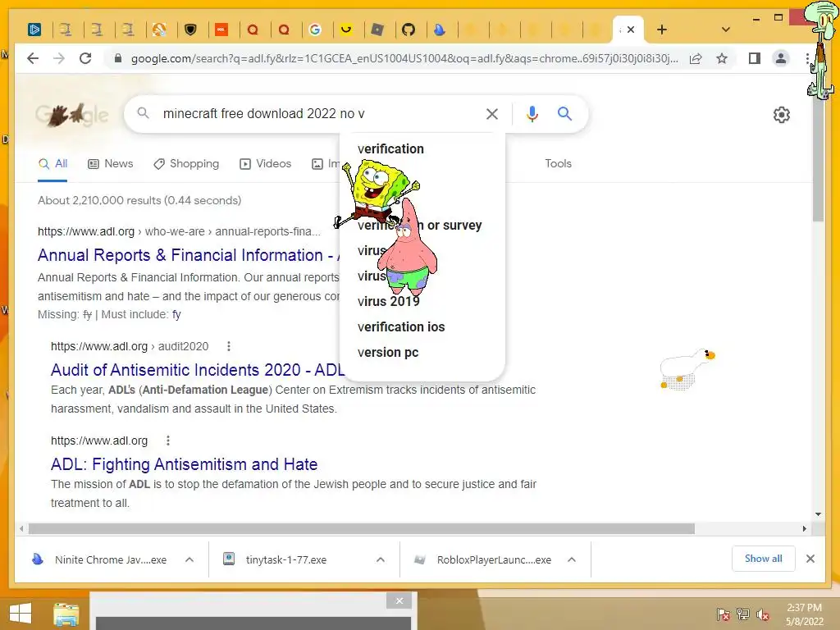
Task: Expand options for RobloxPlayerLauncher download
Action: (572, 559)
